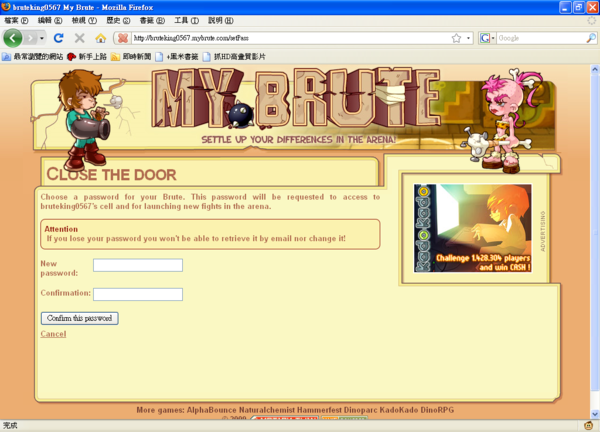Viewport: 600px width, 432px height.
Task: Open the Hammerfest game link
Action: coord(320,410)
